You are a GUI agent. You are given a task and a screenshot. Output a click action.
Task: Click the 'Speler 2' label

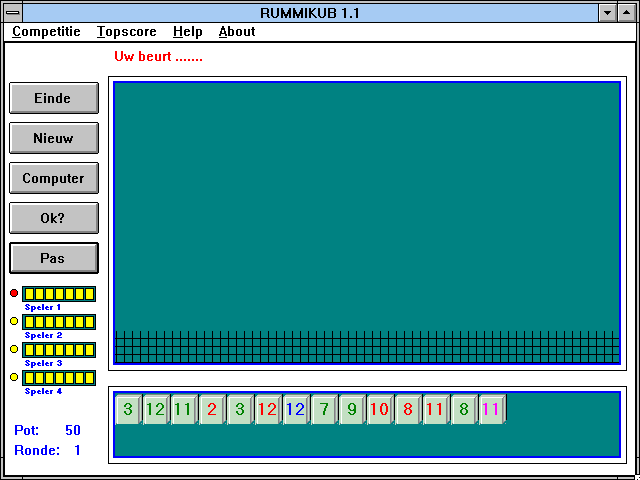(x=43, y=335)
